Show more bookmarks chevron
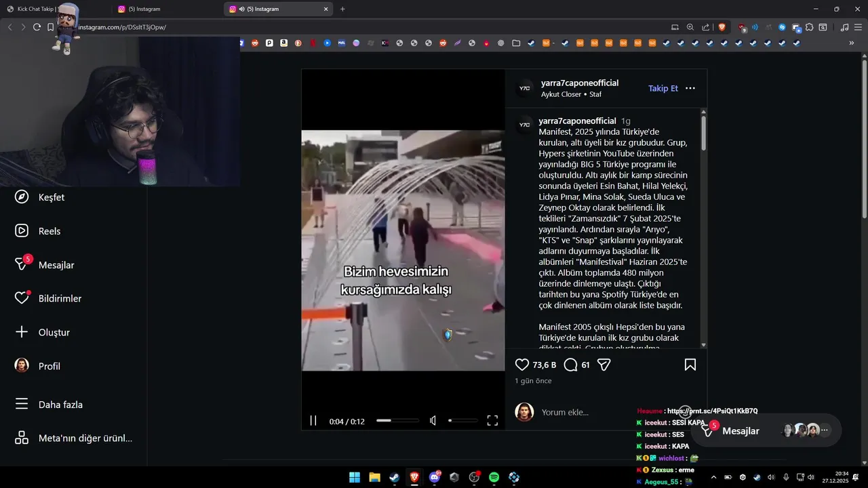The height and width of the screenshot is (488, 868). point(852,43)
